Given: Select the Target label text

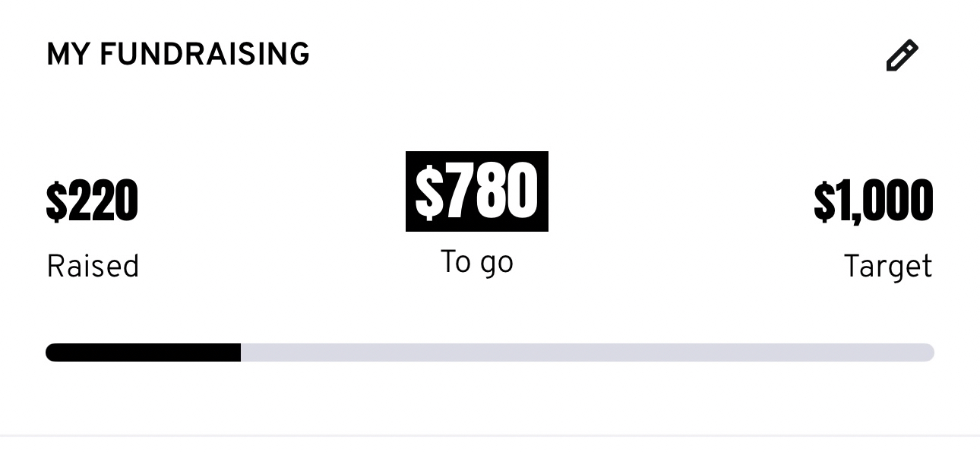Looking at the screenshot, I should 887,267.
